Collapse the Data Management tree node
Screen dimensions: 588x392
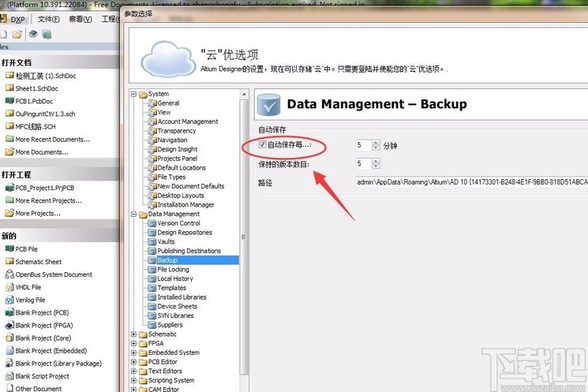tap(133, 215)
